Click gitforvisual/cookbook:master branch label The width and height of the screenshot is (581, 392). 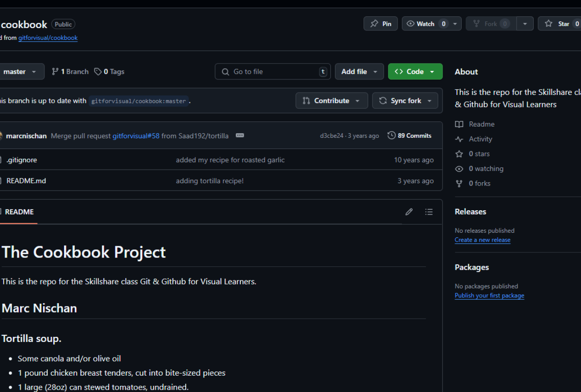138,101
